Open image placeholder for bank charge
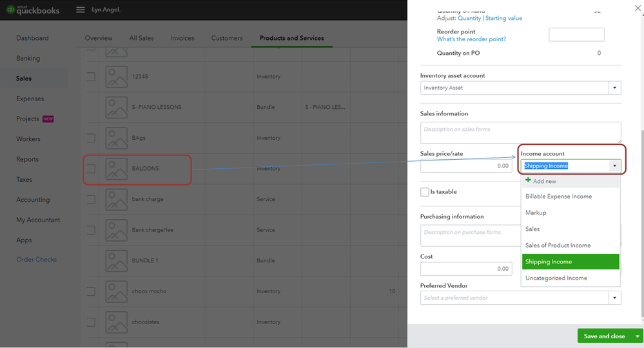 click(x=116, y=199)
